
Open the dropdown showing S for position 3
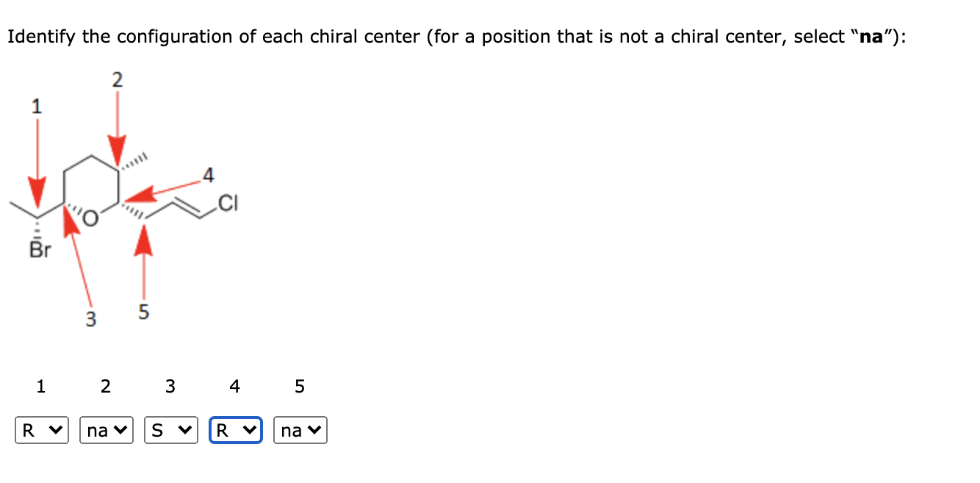tap(170, 429)
